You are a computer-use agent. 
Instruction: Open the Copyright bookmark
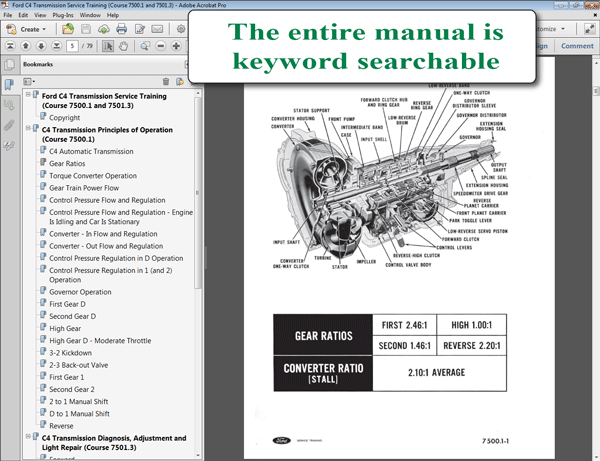(x=64, y=118)
